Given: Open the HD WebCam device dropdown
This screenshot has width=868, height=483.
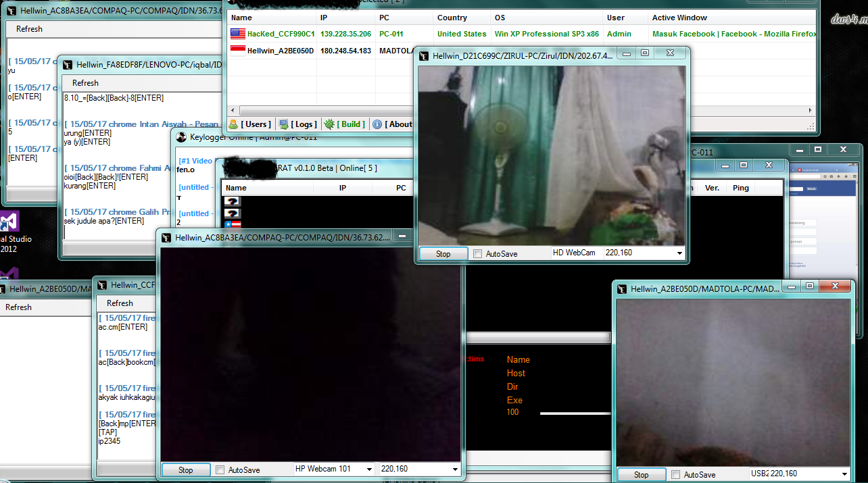Looking at the screenshot, I should 576,253.
